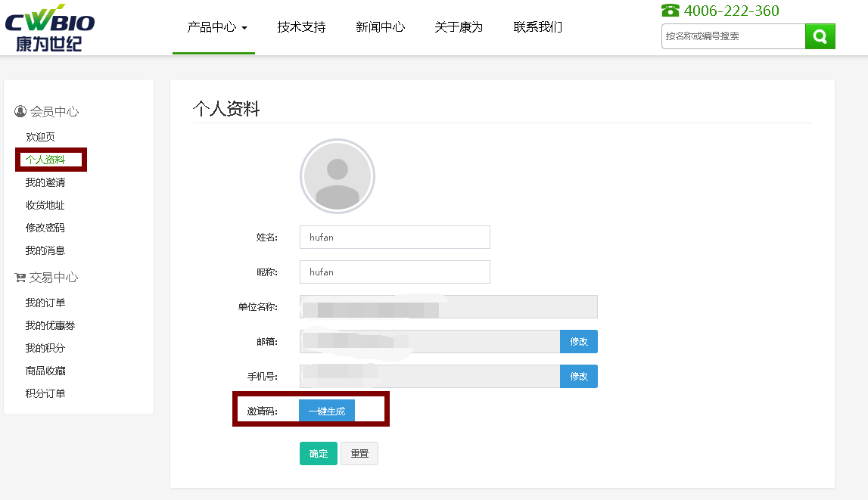The image size is (868, 500).
Task: Click the CWBIO logo
Action: point(50,28)
